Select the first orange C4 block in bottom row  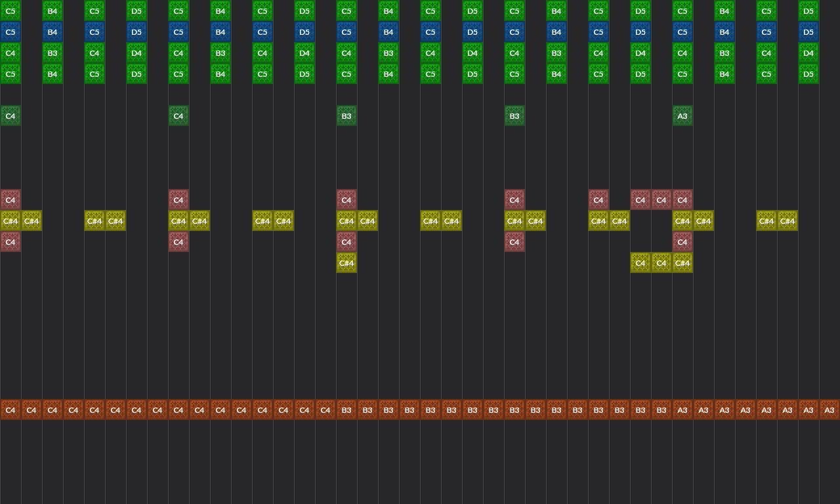click(10, 410)
